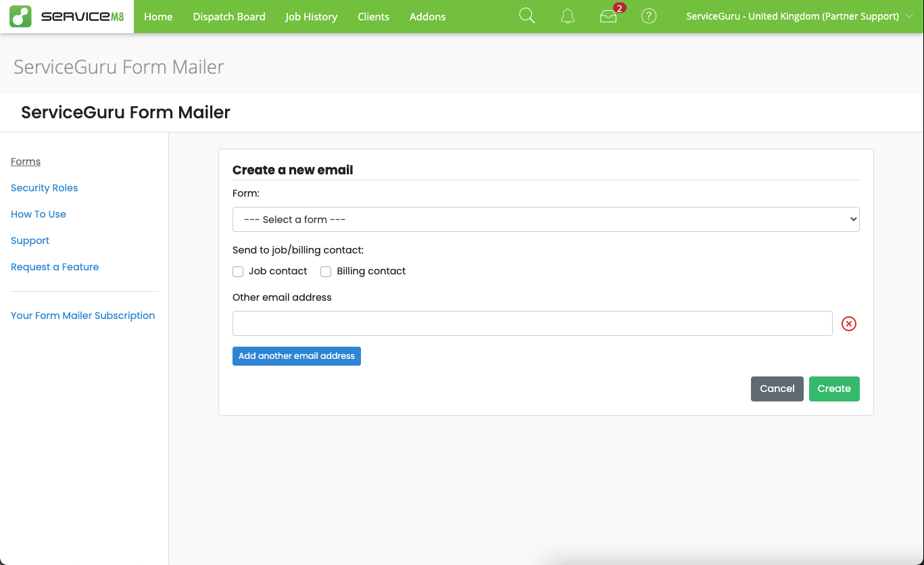This screenshot has height=565, width=924.
Task: Click the 'Form:' label
Action: pos(246,193)
